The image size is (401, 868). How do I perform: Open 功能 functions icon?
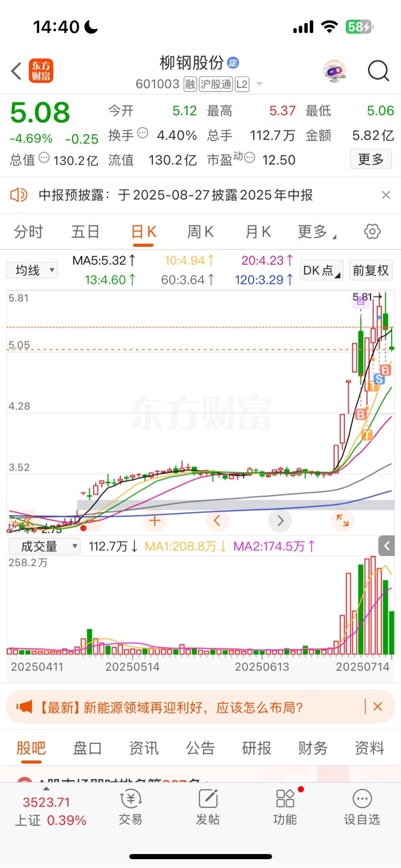click(285, 807)
